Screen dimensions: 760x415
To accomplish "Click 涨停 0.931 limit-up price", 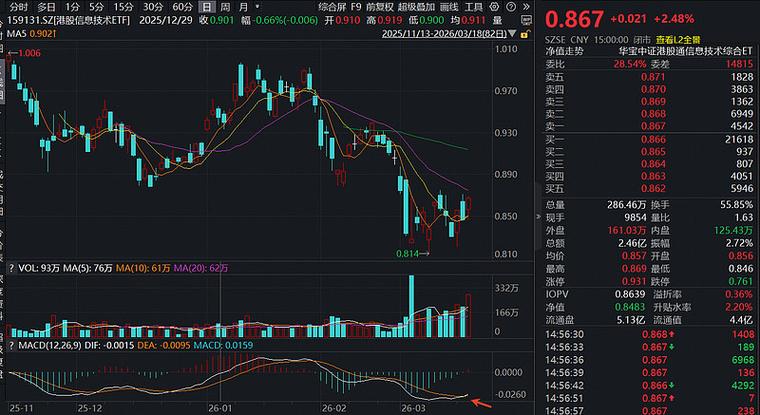I will 634,282.
